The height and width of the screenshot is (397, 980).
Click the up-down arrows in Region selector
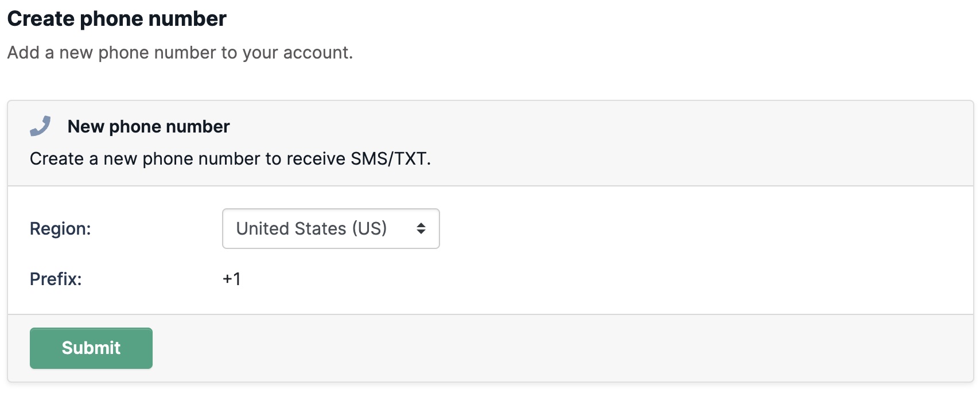[421, 228]
